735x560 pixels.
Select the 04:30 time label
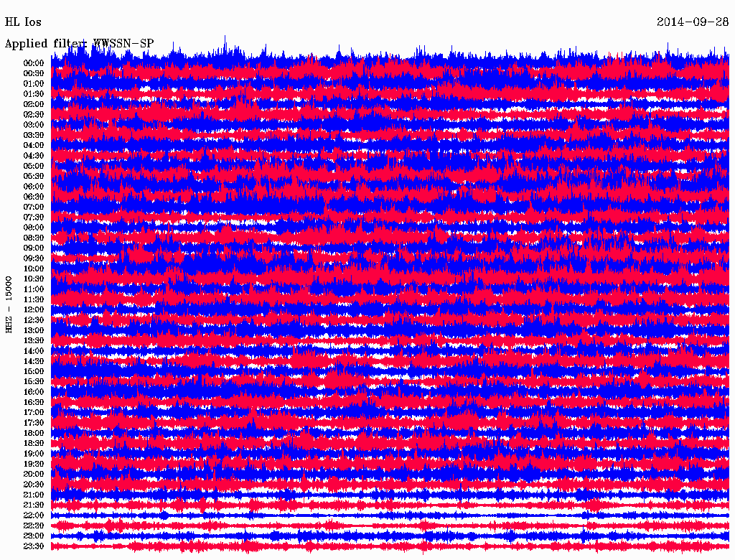click(x=33, y=156)
